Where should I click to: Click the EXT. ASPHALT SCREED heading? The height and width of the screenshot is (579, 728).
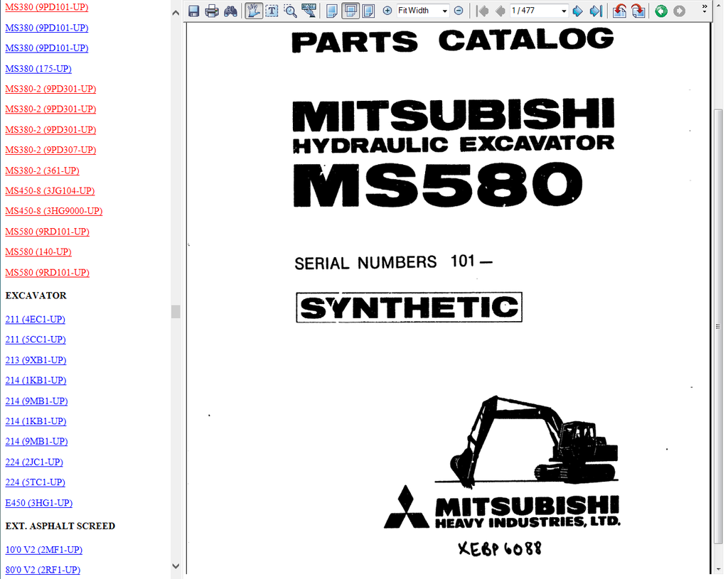tap(60, 526)
